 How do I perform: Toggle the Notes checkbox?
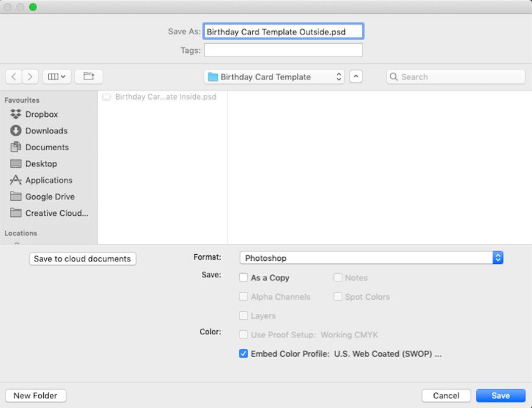(x=337, y=278)
